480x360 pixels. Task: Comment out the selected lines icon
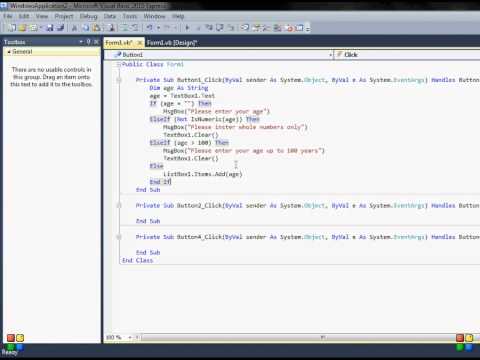124,28
